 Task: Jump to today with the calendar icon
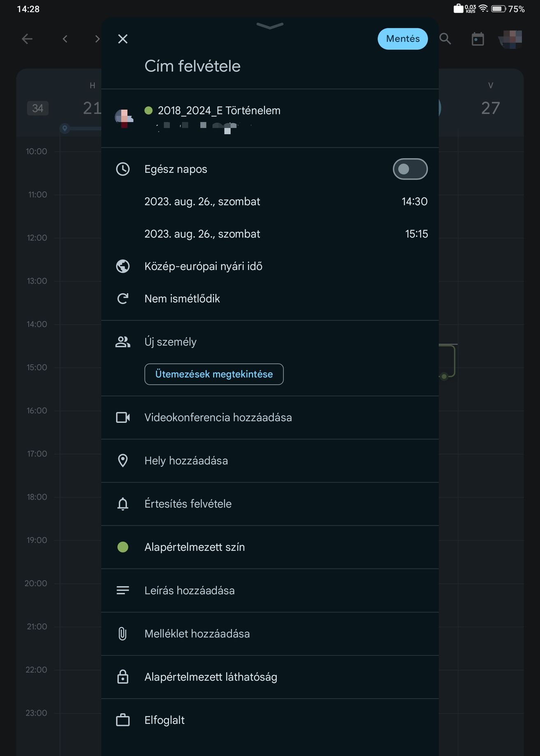click(477, 39)
